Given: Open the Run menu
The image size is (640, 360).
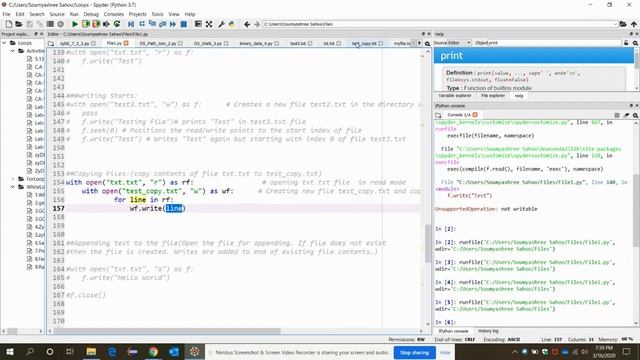Looking at the screenshot, I should tap(74, 14).
